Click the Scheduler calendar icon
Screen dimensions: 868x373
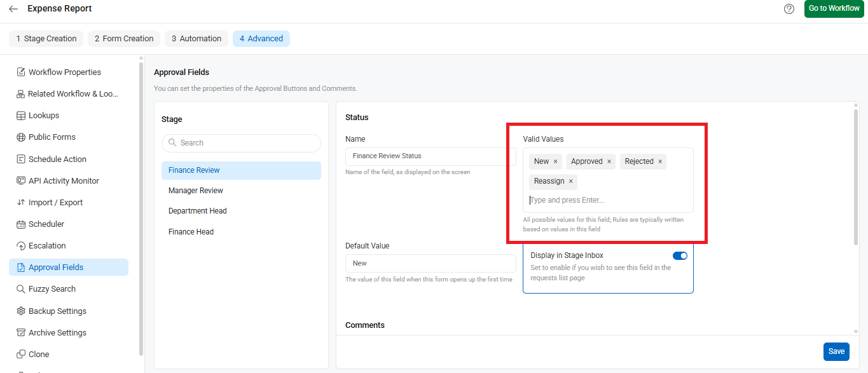(x=21, y=224)
